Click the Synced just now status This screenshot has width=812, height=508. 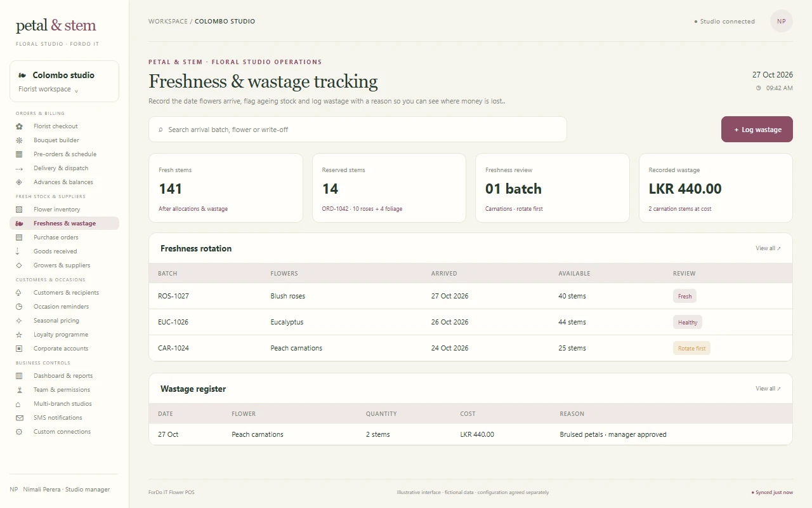[x=772, y=493]
